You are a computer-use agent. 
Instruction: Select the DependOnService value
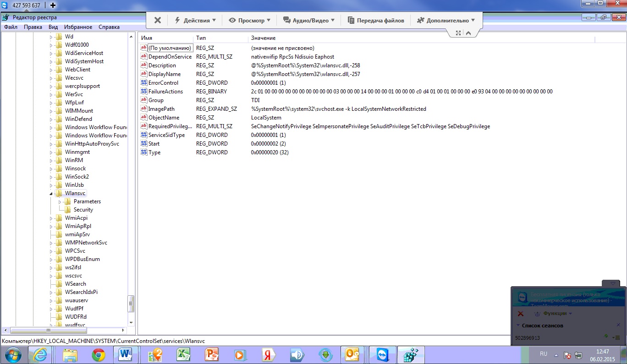[170, 57]
